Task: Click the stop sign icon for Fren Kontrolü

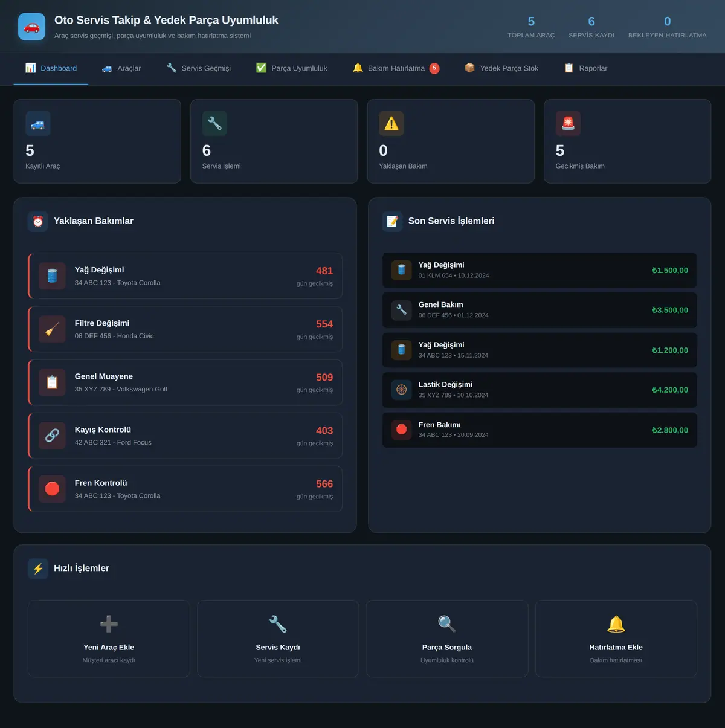Action: point(53,489)
